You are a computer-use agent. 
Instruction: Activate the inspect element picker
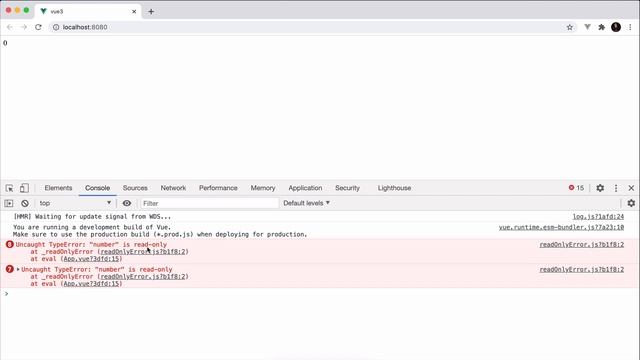click(x=9, y=188)
